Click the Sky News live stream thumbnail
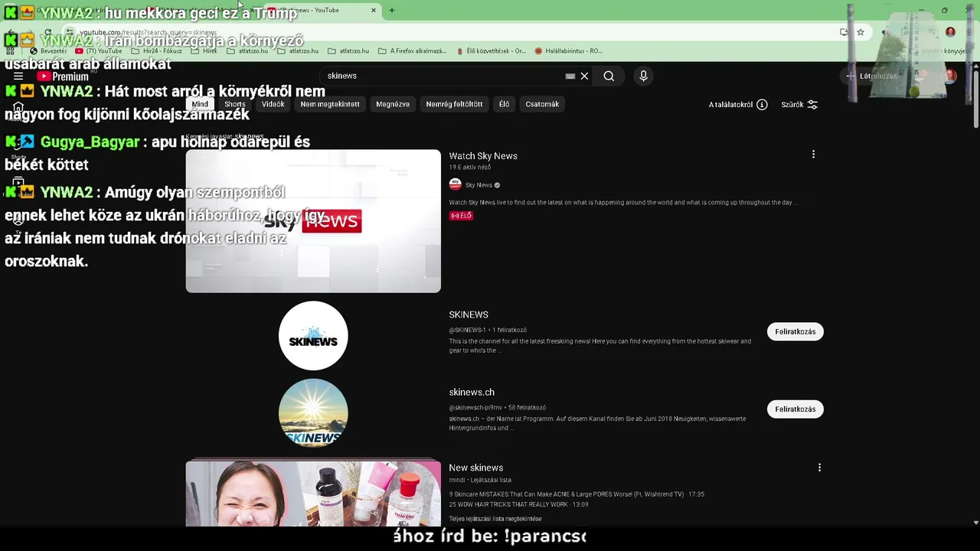 313,221
